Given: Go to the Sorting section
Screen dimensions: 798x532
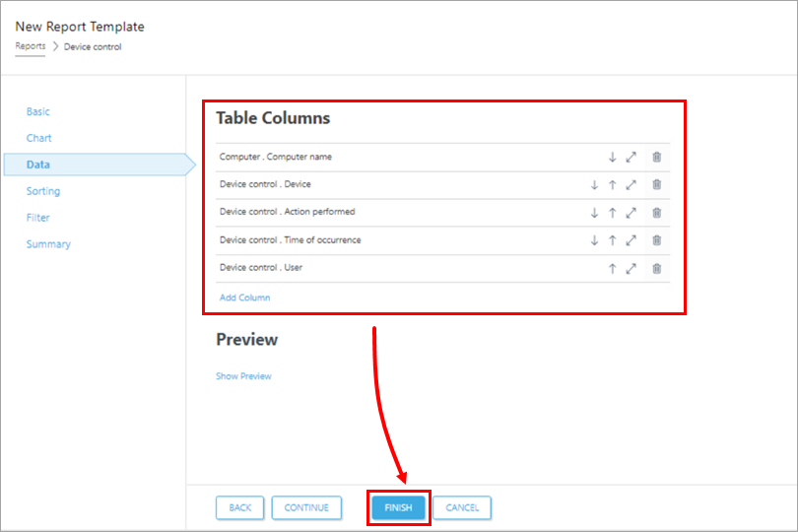Looking at the screenshot, I should 43,191.
